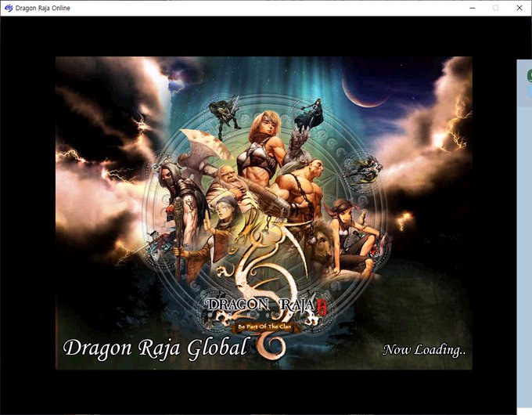Viewport: 532px width, 415px height.
Task: Close the Dragon Raja Online window
Action: (519, 8)
